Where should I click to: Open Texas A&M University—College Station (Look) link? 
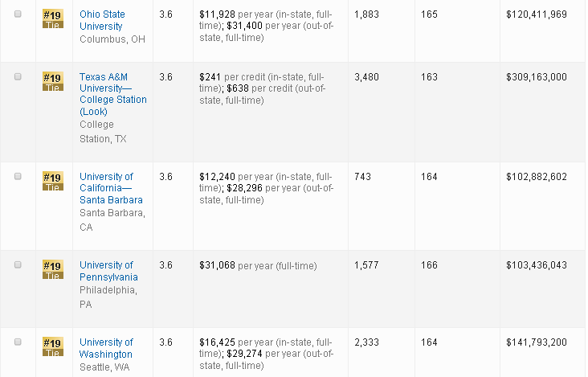pyautogui.click(x=112, y=94)
